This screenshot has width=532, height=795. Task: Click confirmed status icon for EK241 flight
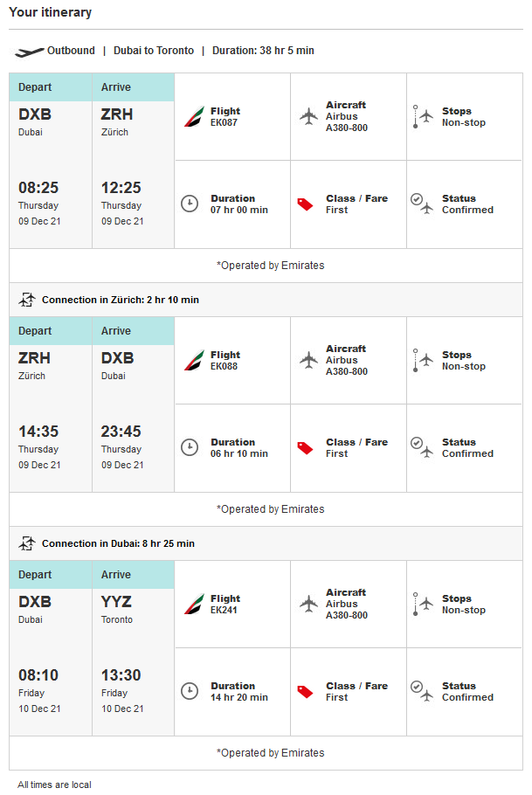coord(421,691)
